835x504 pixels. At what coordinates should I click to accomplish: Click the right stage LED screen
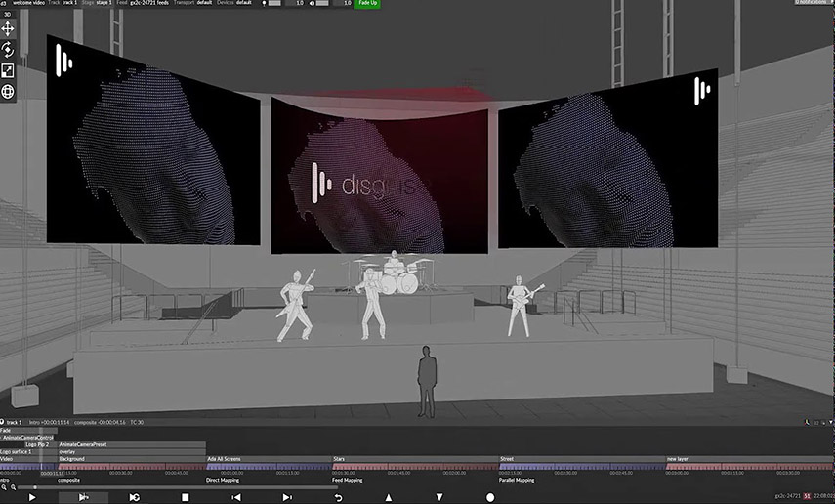click(x=607, y=158)
